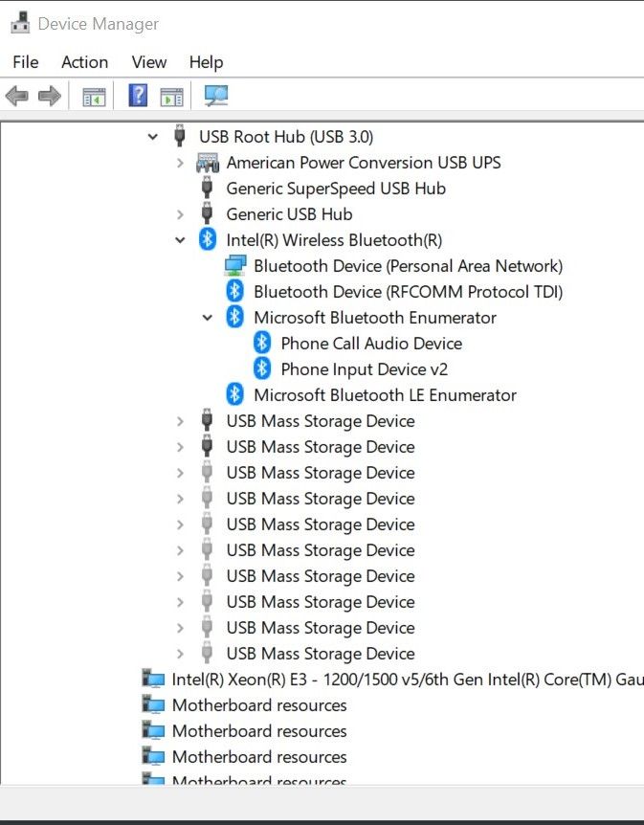Click the American Power Conversion USB UPS icon

pyautogui.click(x=208, y=163)
